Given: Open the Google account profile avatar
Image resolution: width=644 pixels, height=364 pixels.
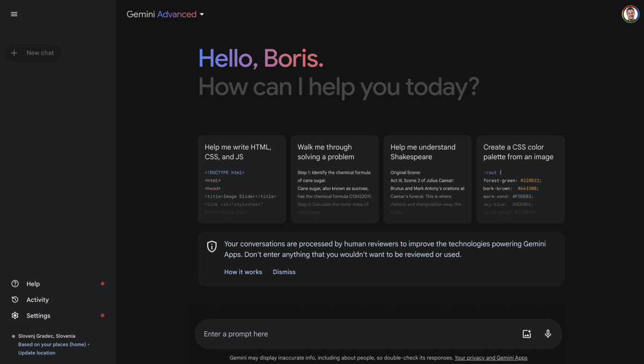Looking at the screenshot, I should click(630, 14).
